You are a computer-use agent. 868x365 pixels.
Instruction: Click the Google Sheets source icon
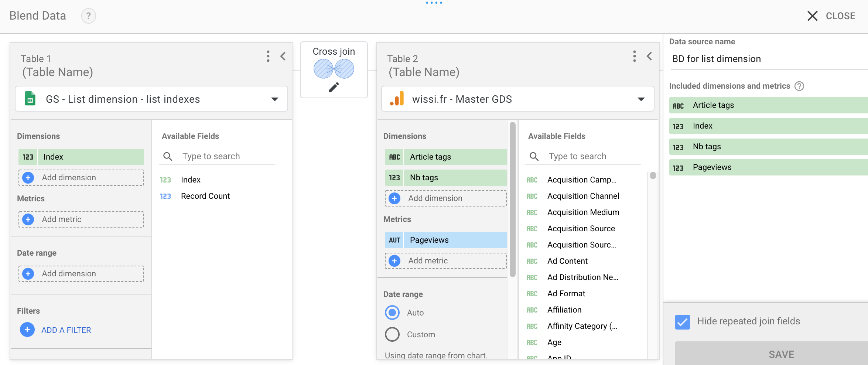tap(30, 99)
